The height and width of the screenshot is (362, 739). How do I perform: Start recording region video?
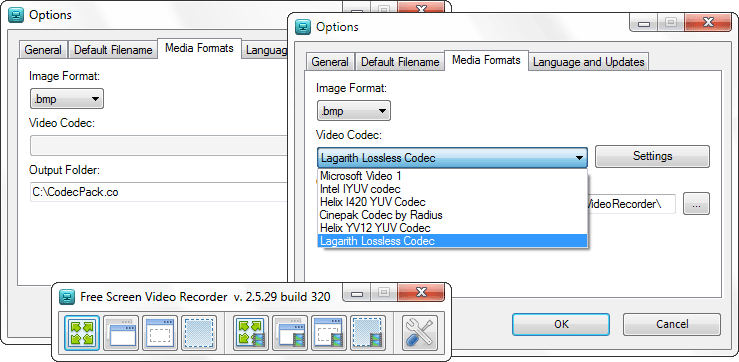pos(368,333)
